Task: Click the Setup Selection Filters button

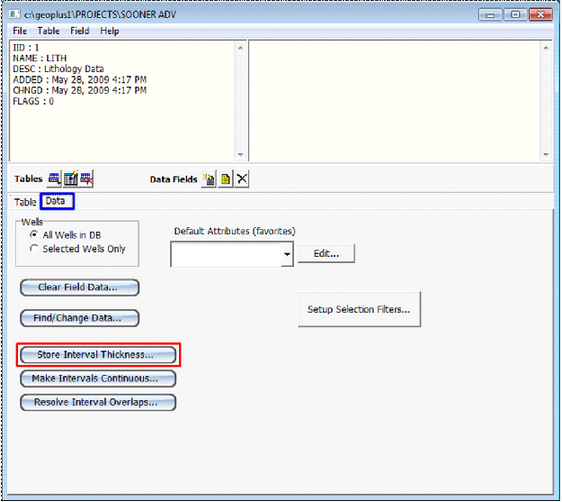Action: pyautogui.click(x=359, y=309)
